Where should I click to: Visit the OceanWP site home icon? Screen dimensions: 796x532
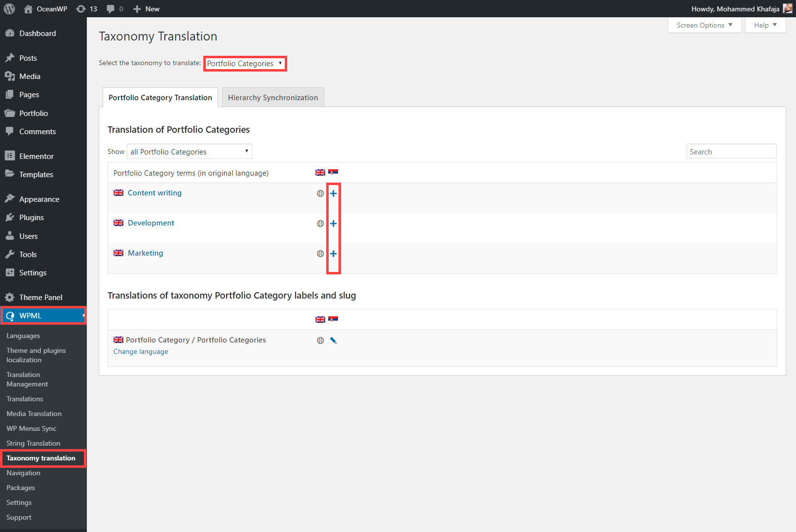pyautogui.click(x=28, y=9)
